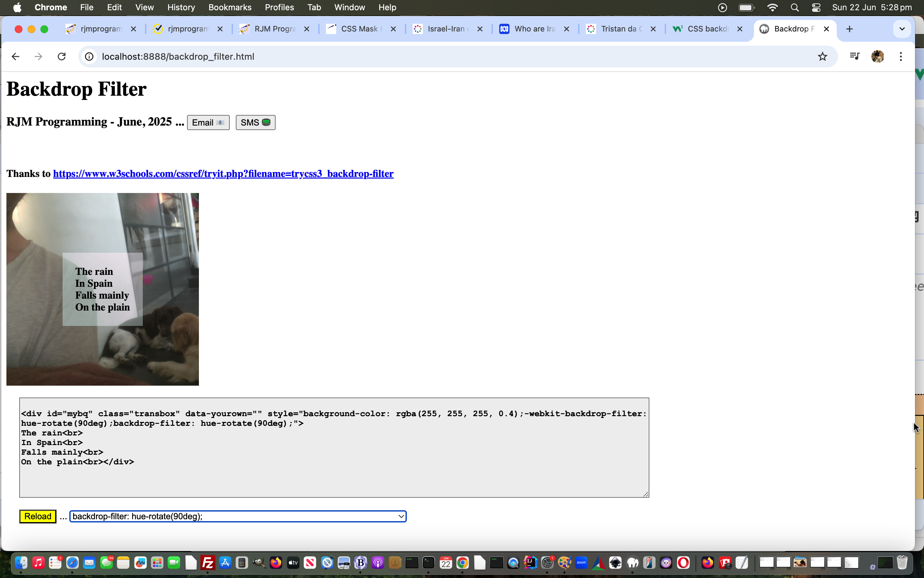Click inside the HTML code textarea
Screen dimensions: 924x578
coord(334,448)
